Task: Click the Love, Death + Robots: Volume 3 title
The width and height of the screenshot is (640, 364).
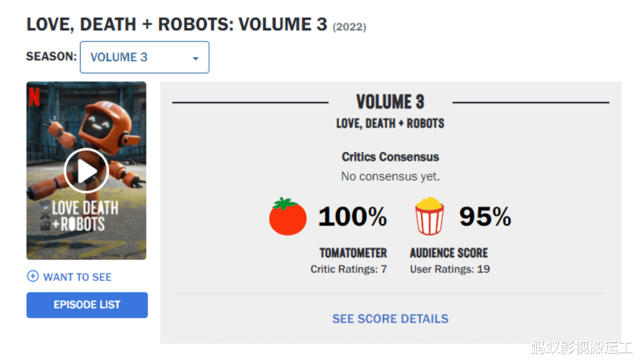Action: (177, 24)
